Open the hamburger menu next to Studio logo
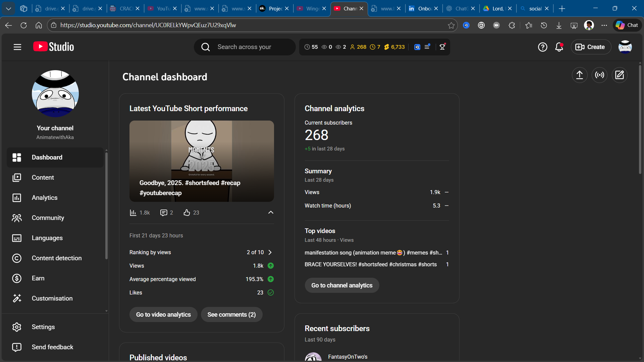644x362 pixels. 17,47
